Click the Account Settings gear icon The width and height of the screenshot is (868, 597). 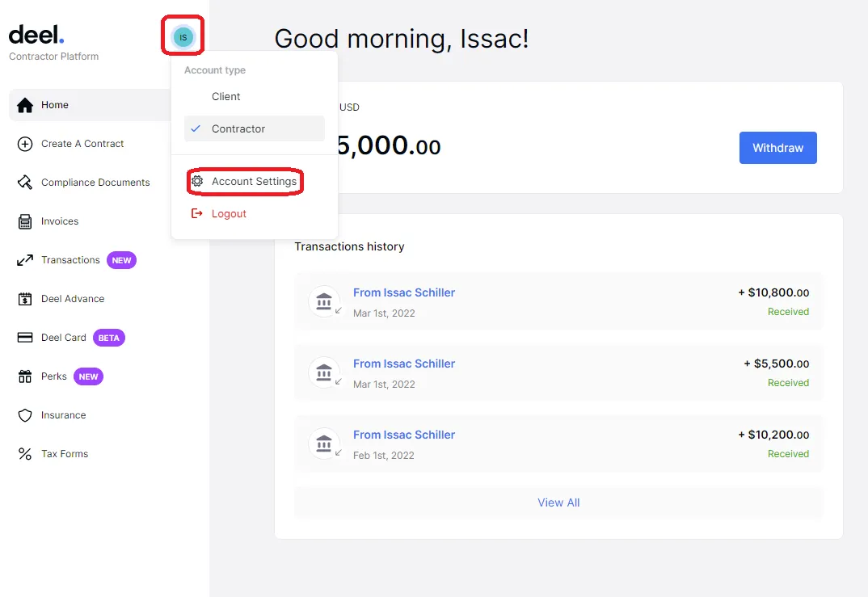[197, 181]
